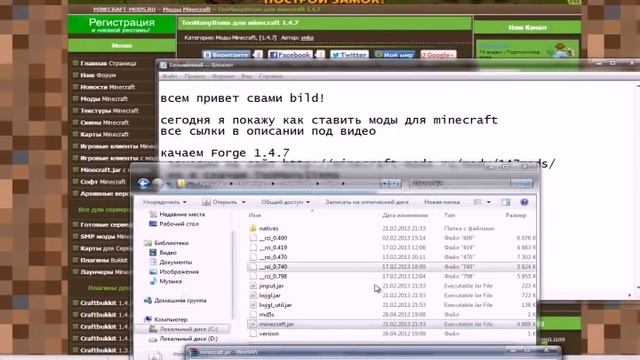This screenshot has width=640, height=360.
Task: Open Домашняя группа in navigation pane
Action: pos(175,300)
